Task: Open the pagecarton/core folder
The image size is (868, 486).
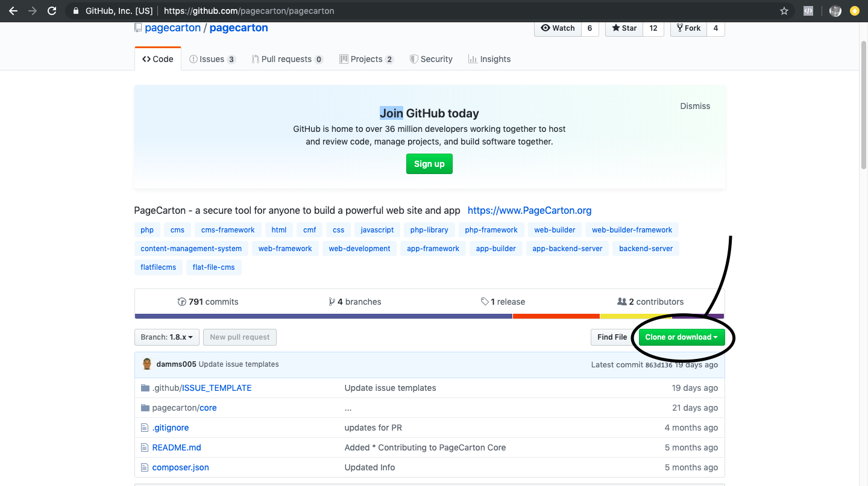Action: [184, 408]
